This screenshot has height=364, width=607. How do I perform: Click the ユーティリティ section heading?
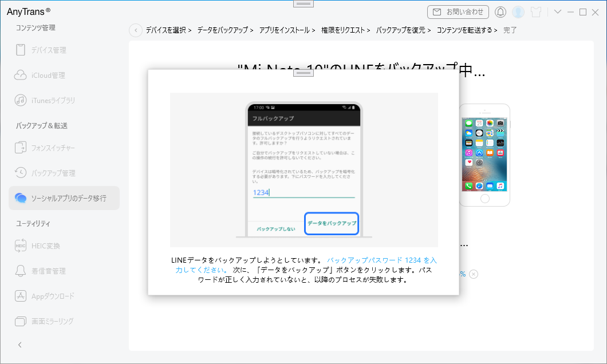click(33, 224)
